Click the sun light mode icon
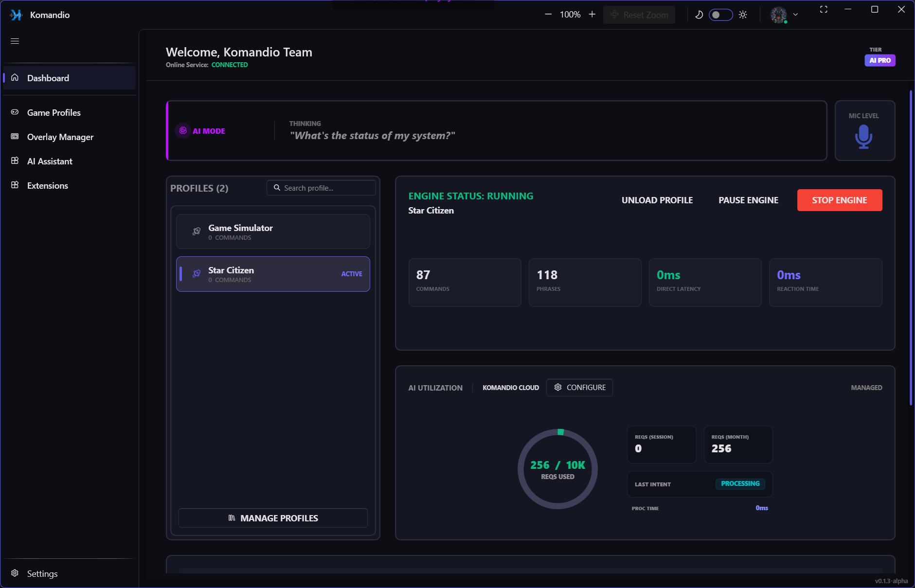The image size is (915, 588). tap(743, 15)
